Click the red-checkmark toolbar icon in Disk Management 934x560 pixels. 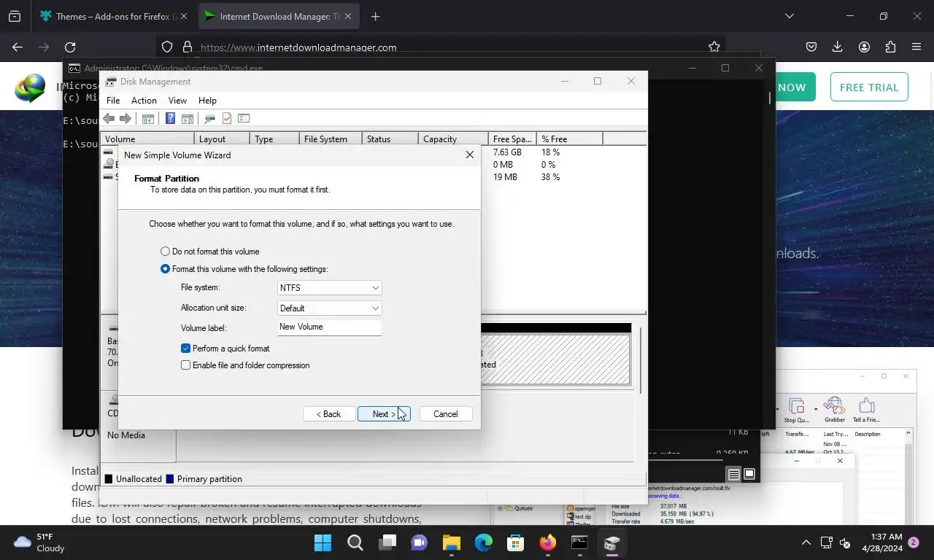pos(227,118)
